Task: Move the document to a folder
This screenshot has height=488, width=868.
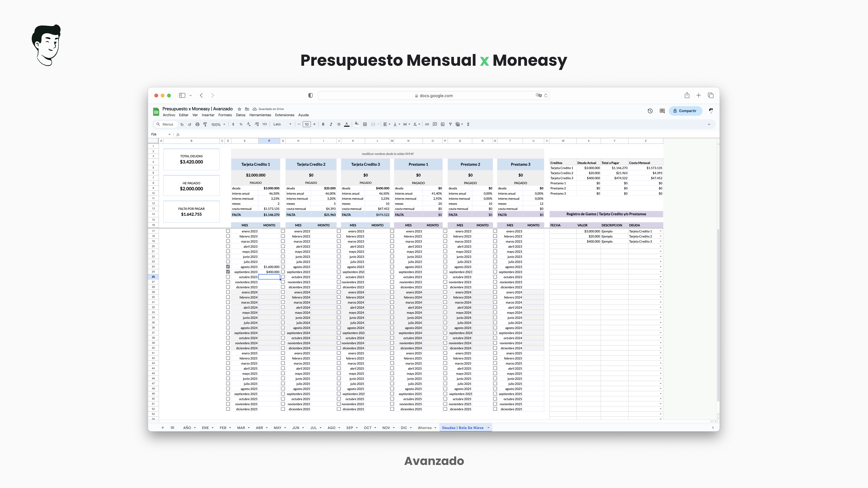Action: [247, 109]
